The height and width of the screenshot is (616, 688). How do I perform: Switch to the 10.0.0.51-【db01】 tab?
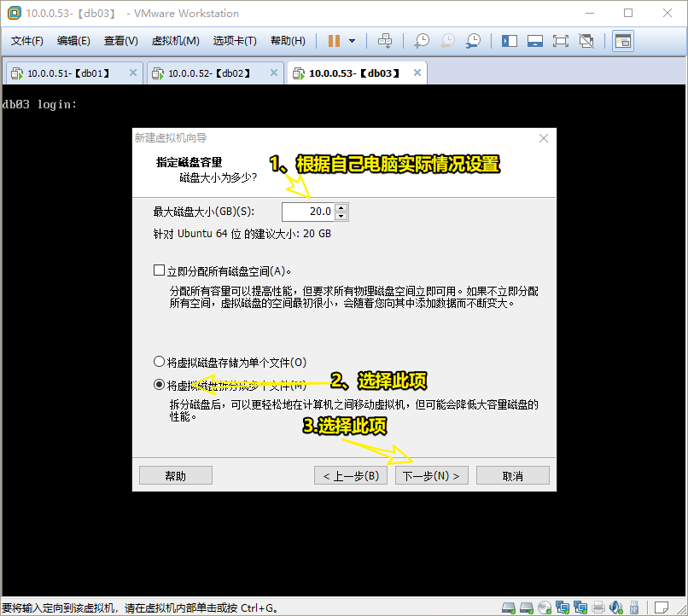[68, 73]
